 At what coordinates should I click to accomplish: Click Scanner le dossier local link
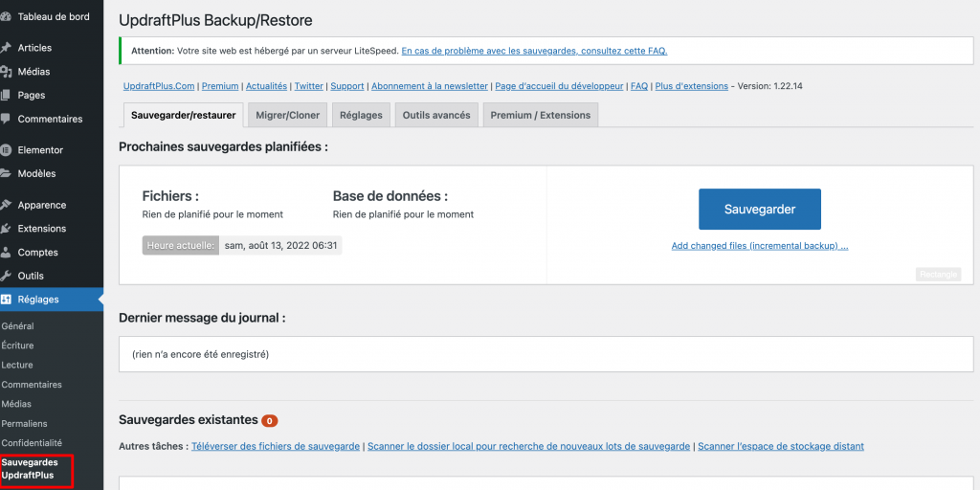[528, 446]
